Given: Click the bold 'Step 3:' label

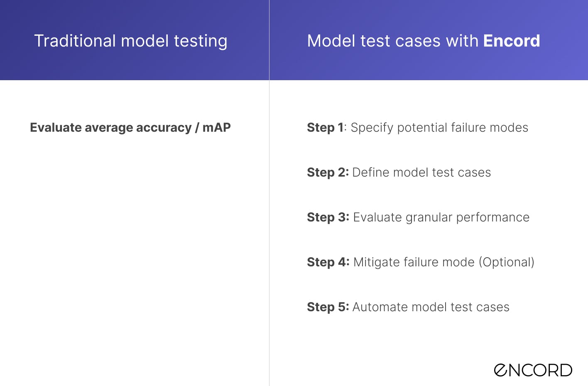Looking at the screenshot, I should click(x=328, y=217).
